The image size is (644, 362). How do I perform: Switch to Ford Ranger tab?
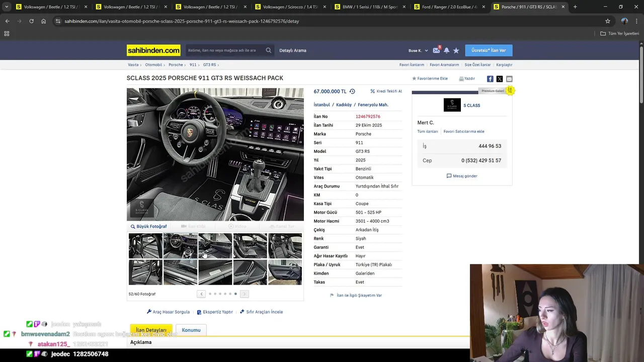tap(450, 7)
